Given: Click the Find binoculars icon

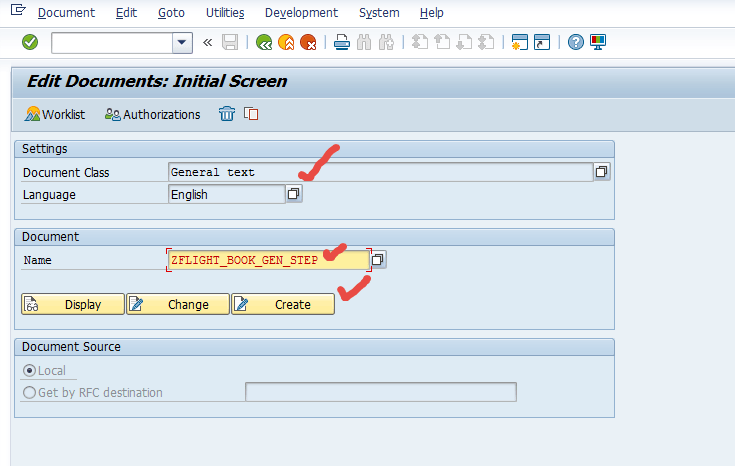Looking at the screenshot, I should (364, 42).
